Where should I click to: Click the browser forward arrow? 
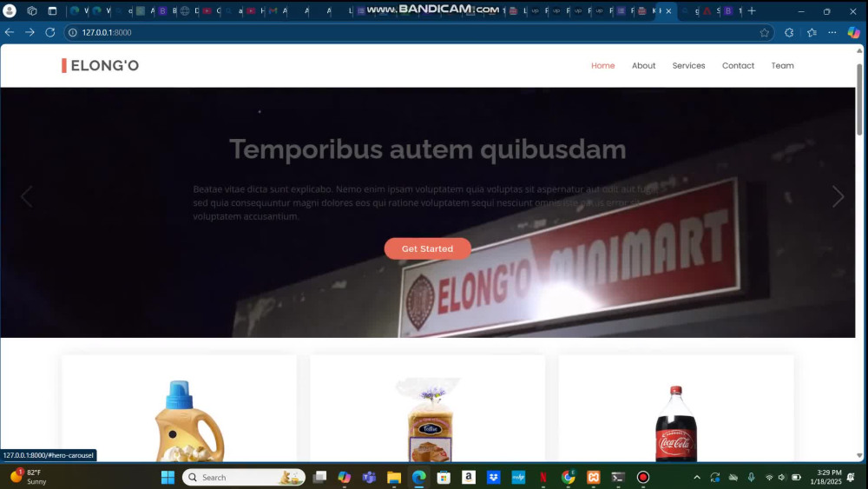[x=30, y=33]
